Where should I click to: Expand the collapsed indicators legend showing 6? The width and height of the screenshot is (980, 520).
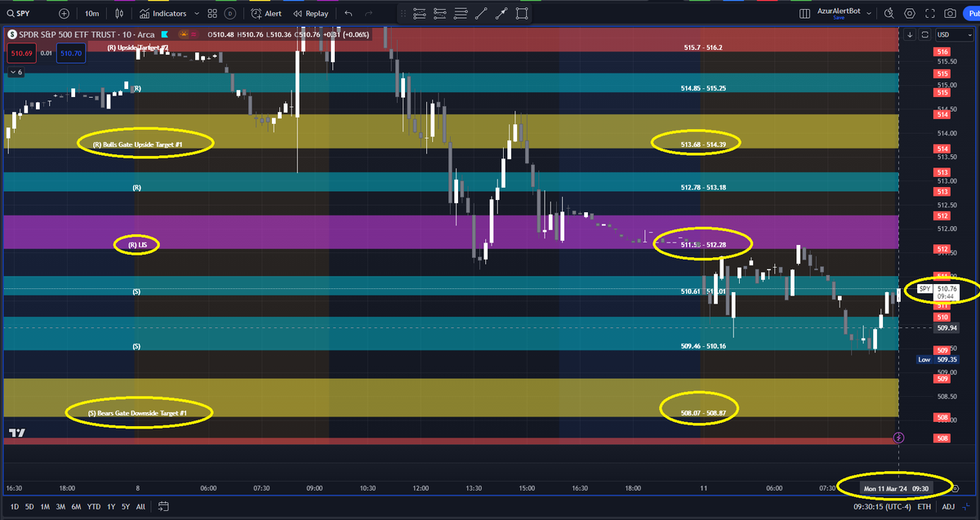click(17, 73)
